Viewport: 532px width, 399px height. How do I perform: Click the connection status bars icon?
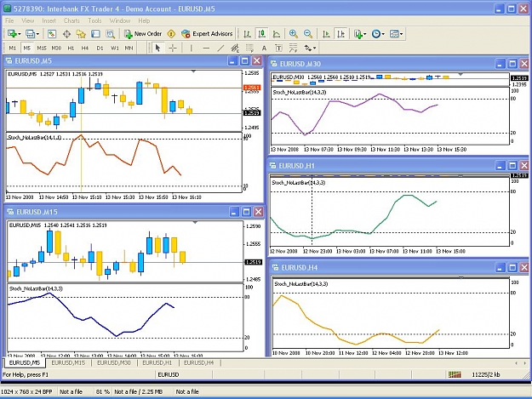[x=455, y=374]
